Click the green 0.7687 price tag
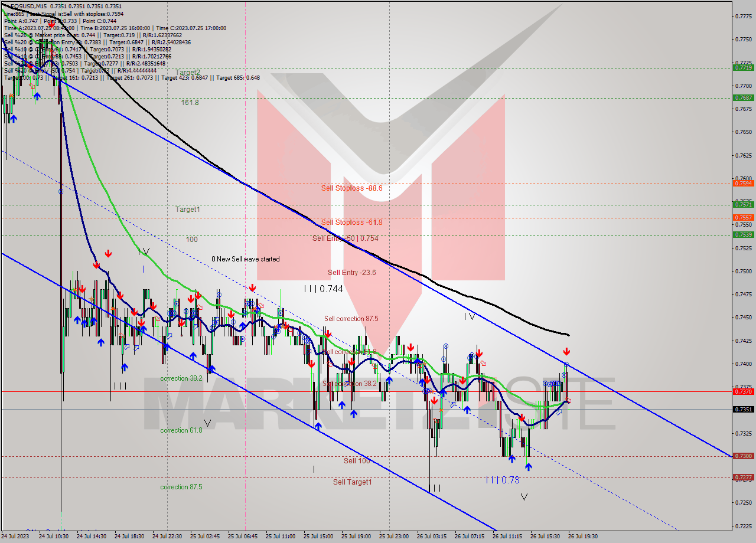The height and width of the screenshot is (543, 756). 742,98
